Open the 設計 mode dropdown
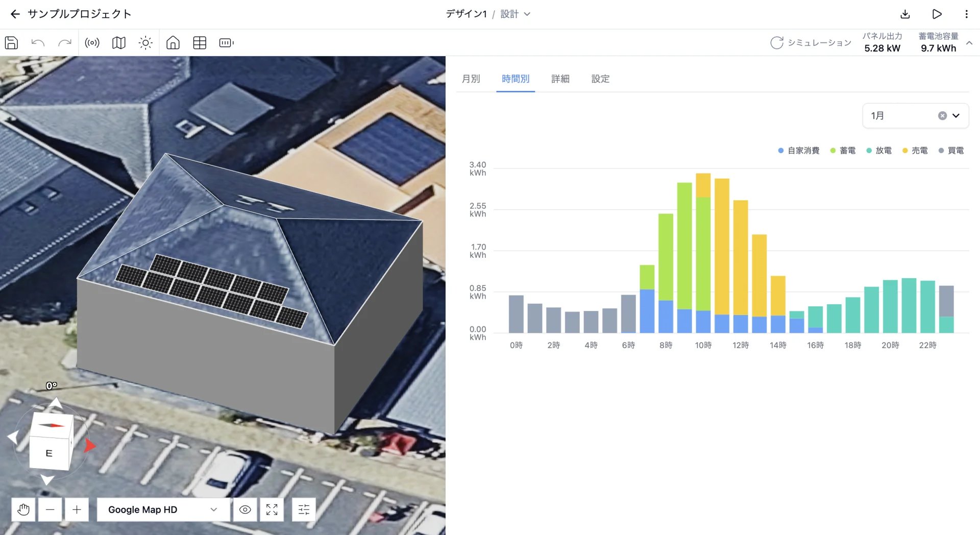Screen dimensions: 980x535 pos(516,14)
